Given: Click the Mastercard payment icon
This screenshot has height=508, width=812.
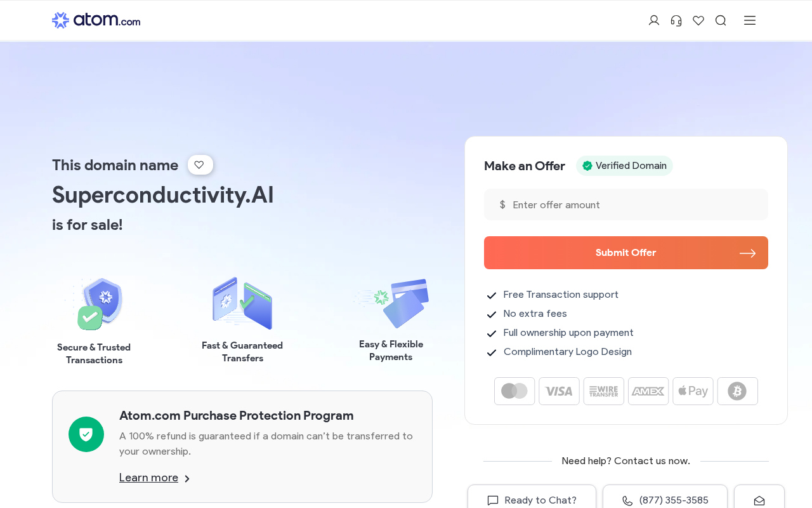Looking at the screenshot, I should 514,391.
